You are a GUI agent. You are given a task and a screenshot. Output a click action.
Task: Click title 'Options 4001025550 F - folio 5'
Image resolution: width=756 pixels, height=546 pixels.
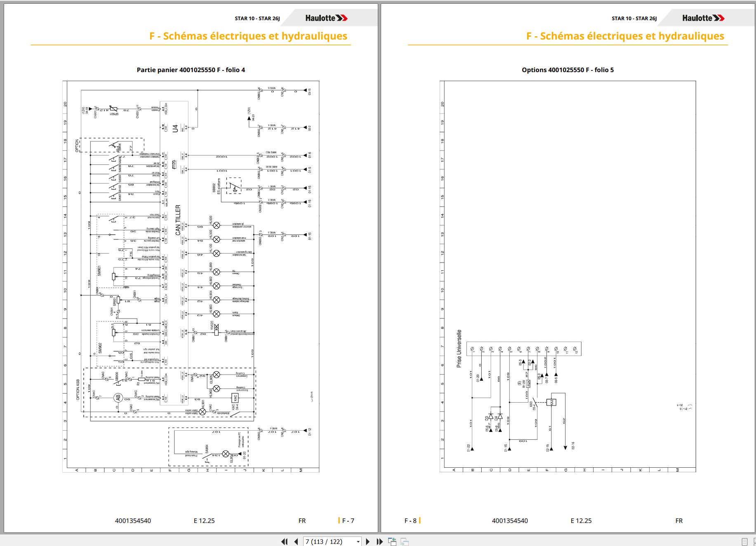pyautogui.click(x=568, y=70)
